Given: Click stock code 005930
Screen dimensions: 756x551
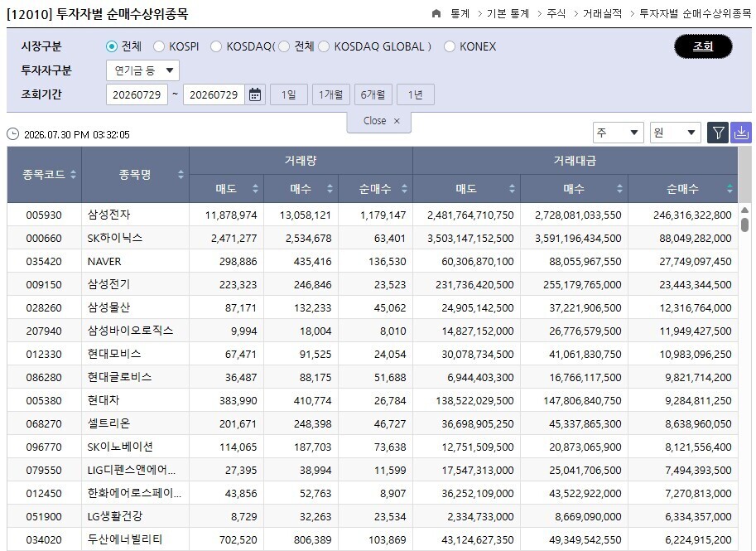Looking at the screenshot, I should point(44,215).
